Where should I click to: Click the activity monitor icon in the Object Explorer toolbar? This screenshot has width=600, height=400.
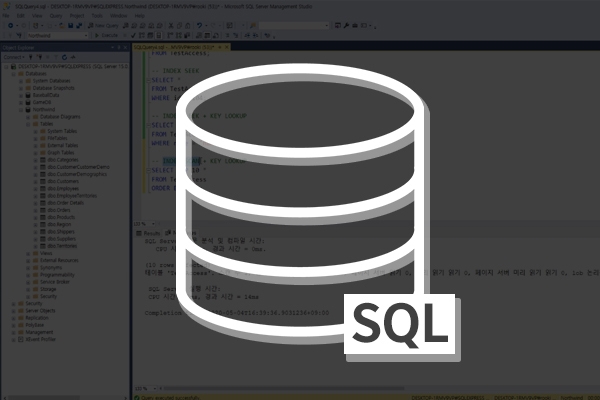pos(73,57)
